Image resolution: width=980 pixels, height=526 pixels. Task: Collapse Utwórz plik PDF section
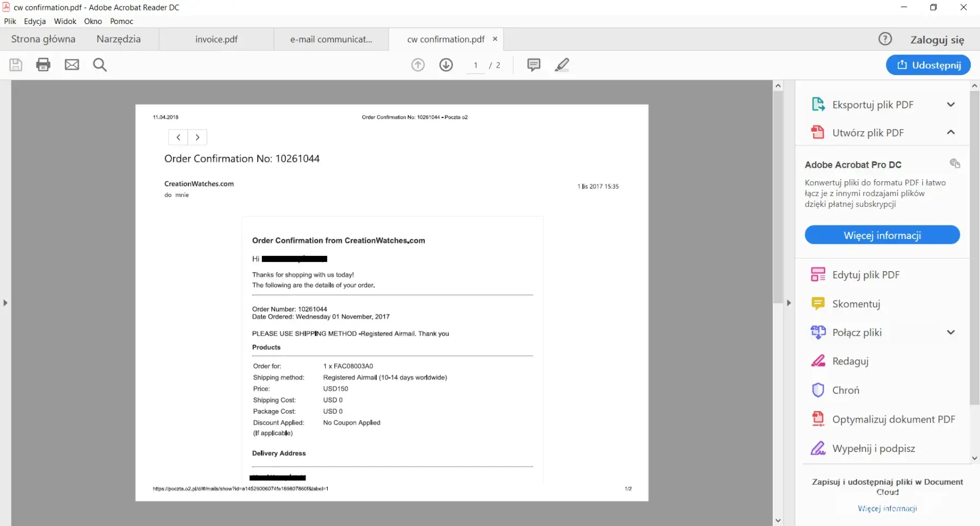tap(951, 132)
